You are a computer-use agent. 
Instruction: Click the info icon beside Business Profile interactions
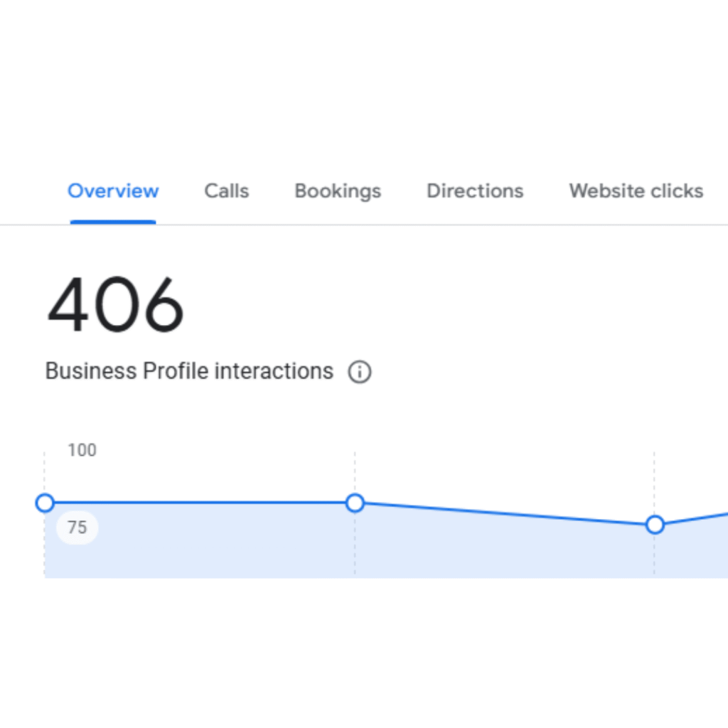(360, 372)
